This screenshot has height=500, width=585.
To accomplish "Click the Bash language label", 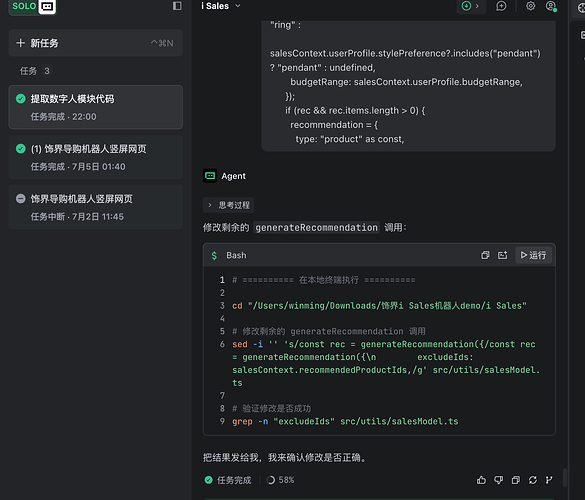I will point(236,256).
